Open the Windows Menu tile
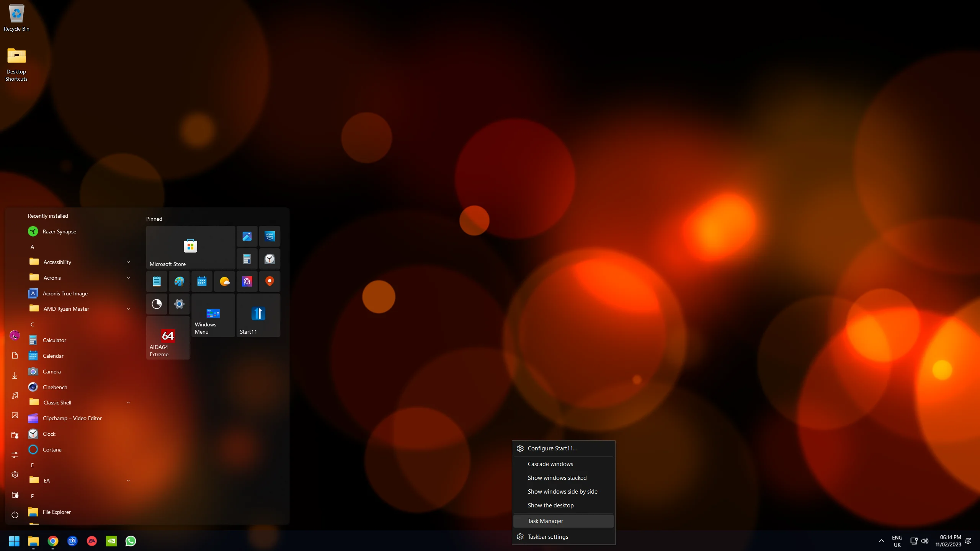The image size is (980, 551). pos(213,315)
